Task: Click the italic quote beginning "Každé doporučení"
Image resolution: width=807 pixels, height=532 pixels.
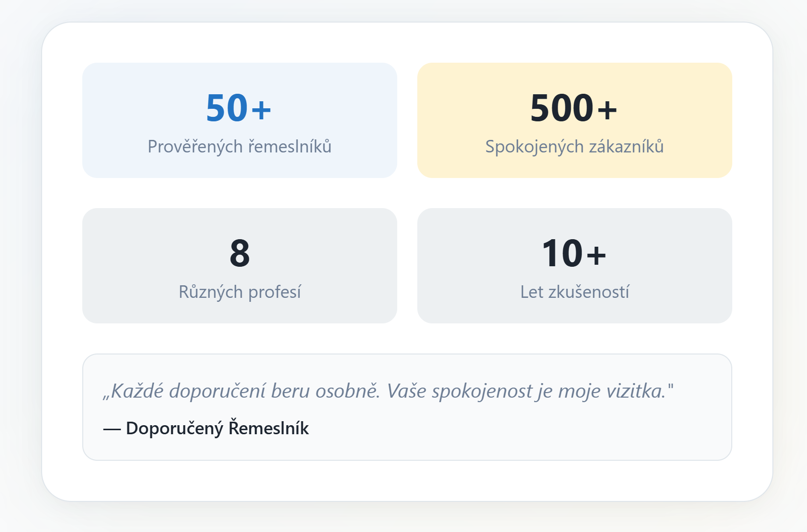Action: click(x=388, y=391)
